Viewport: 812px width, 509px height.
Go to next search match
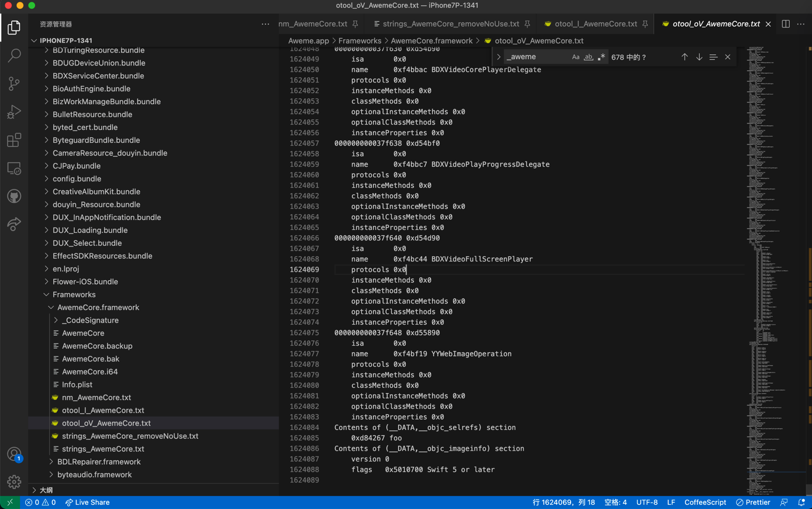[x=699, y=57]
